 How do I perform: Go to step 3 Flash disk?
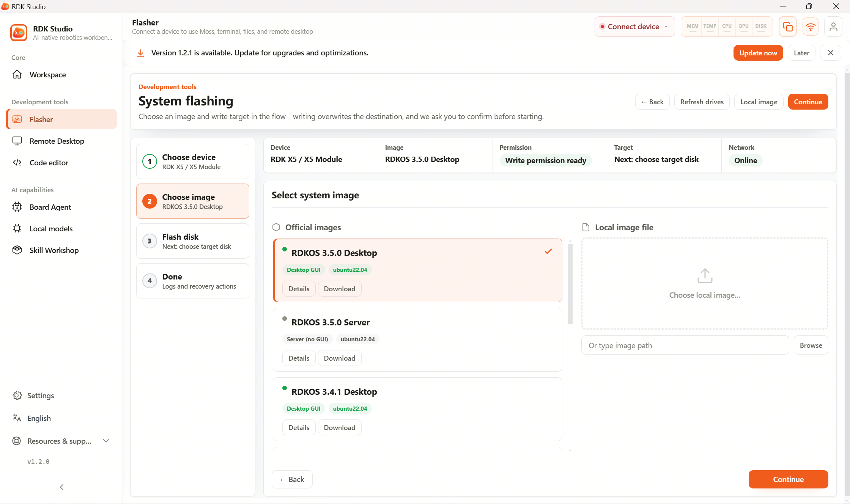pos(193,241)
